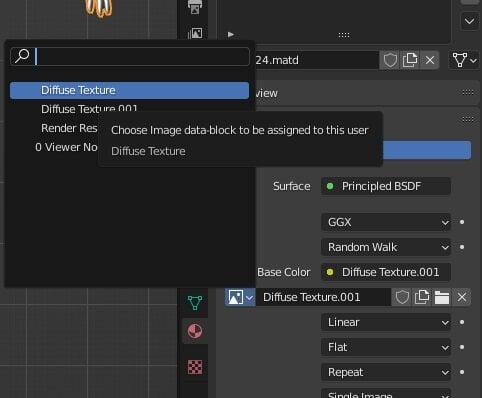Open image file with folder icon

(442, 297)
